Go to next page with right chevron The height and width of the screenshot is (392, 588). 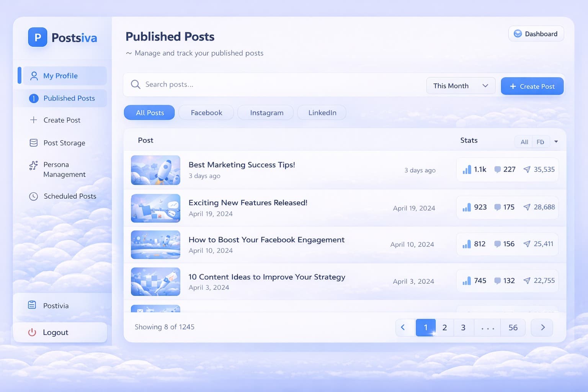click(x=542, y=327)
